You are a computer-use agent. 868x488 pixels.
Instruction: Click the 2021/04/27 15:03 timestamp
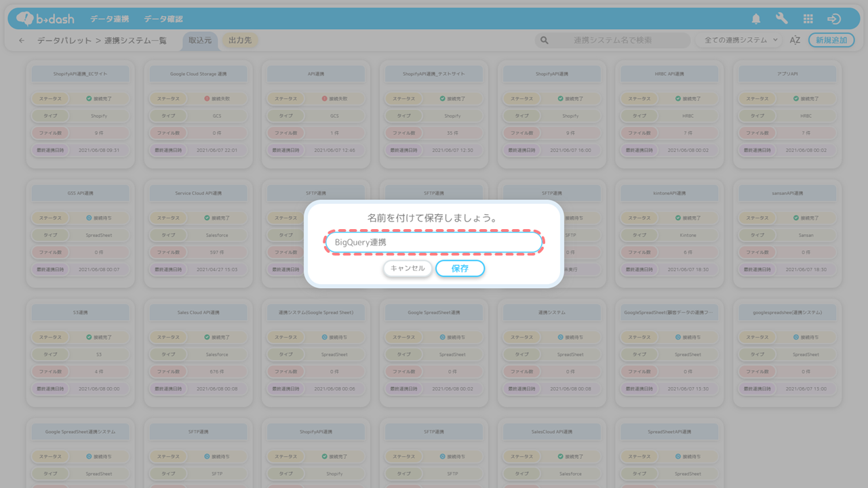[x=217, y=269]
